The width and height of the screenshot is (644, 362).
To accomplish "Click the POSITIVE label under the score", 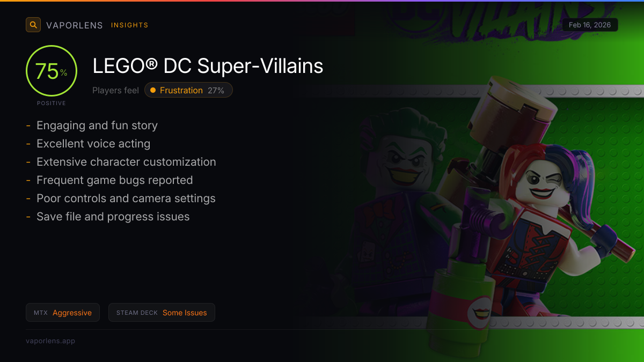I will coord(52,103).
